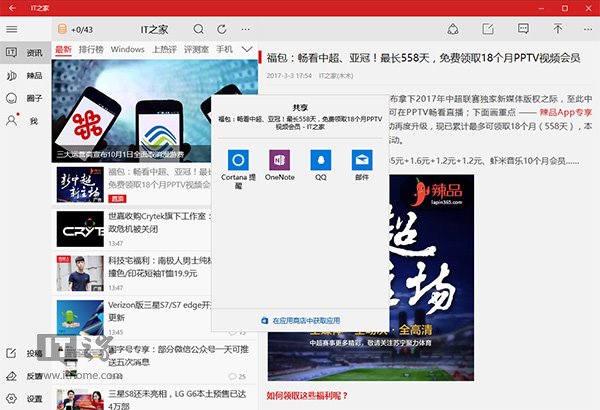Click the 25 comment count on news item
The width and height of the screenshot is (600, 410).
[x=237, y=377]
